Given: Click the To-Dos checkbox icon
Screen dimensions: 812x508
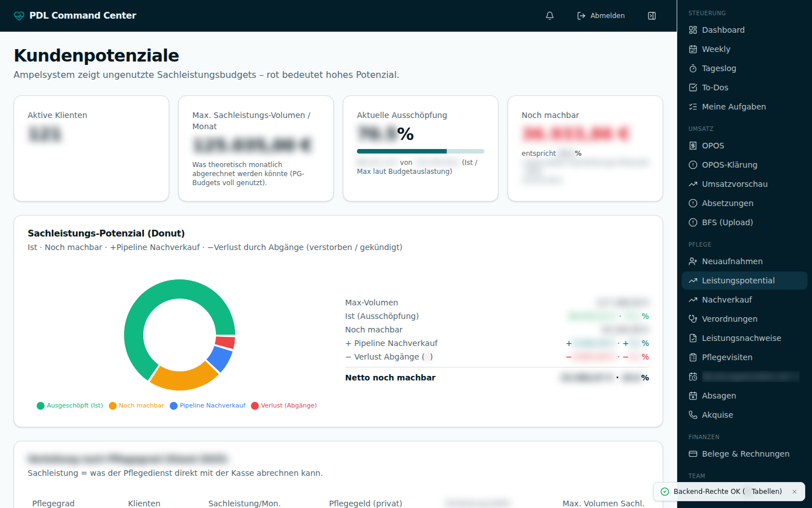Looking at the screenshot, I should point(693,87).
